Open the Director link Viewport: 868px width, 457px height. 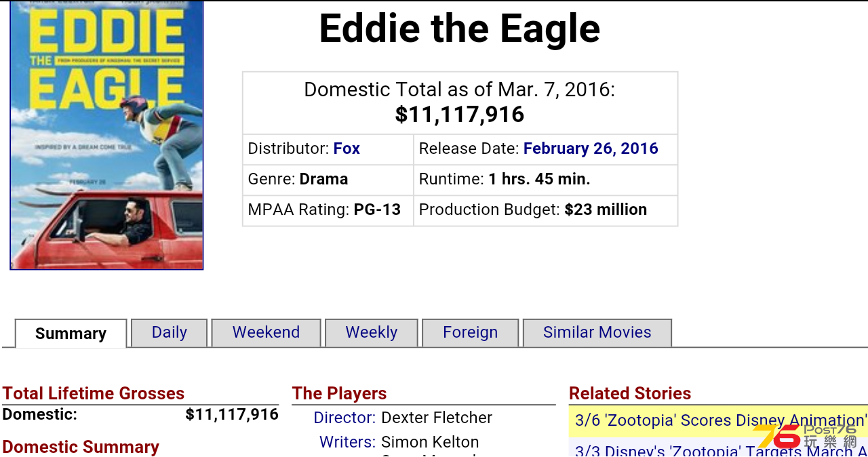(x=344, y=418)
